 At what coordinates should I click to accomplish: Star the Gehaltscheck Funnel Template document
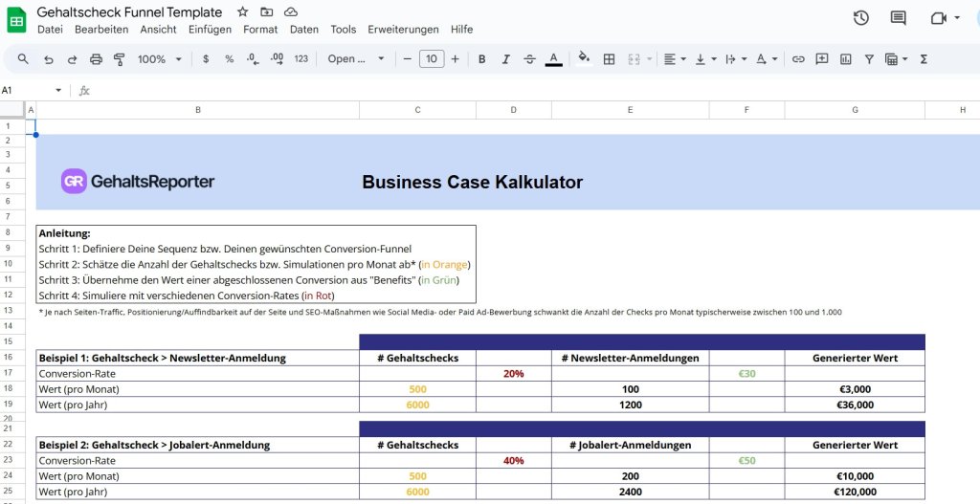click(x=243, y=12)
